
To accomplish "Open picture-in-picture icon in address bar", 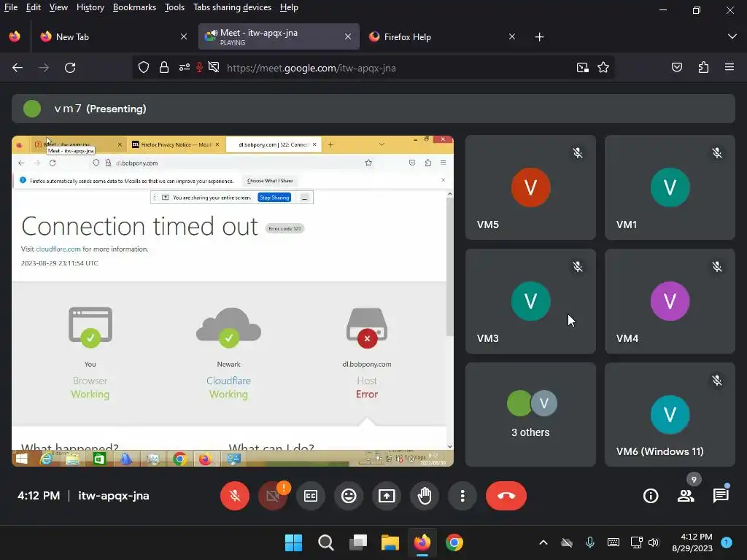I will [583, 68].
